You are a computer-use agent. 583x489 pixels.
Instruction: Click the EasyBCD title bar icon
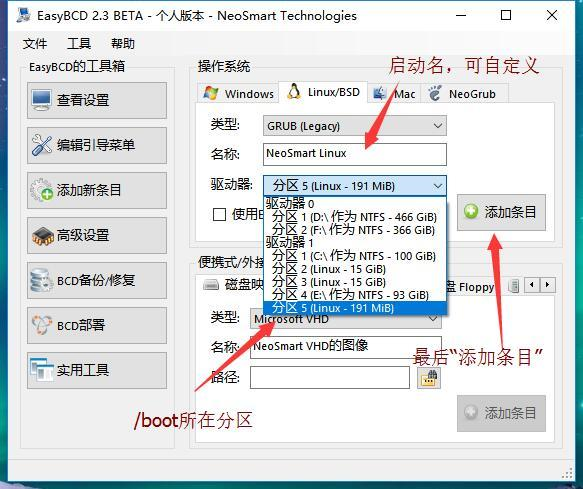pos(23,15)
